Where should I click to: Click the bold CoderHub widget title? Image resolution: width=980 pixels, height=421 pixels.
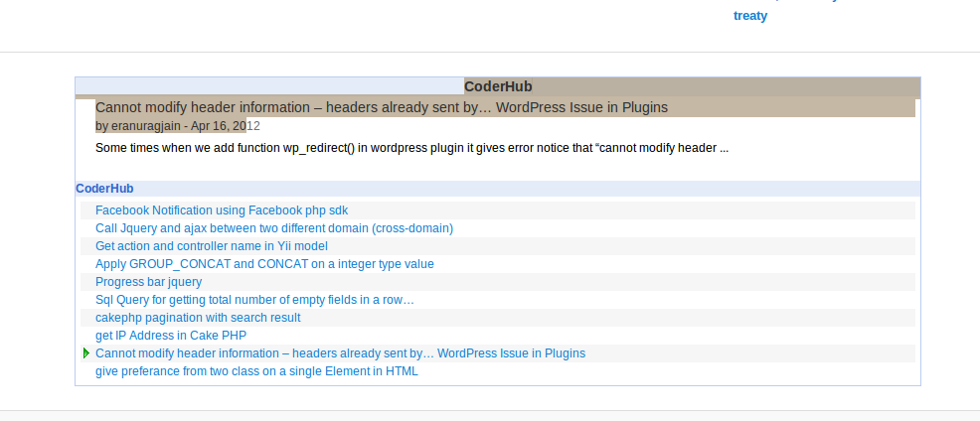tap(498, 86)
